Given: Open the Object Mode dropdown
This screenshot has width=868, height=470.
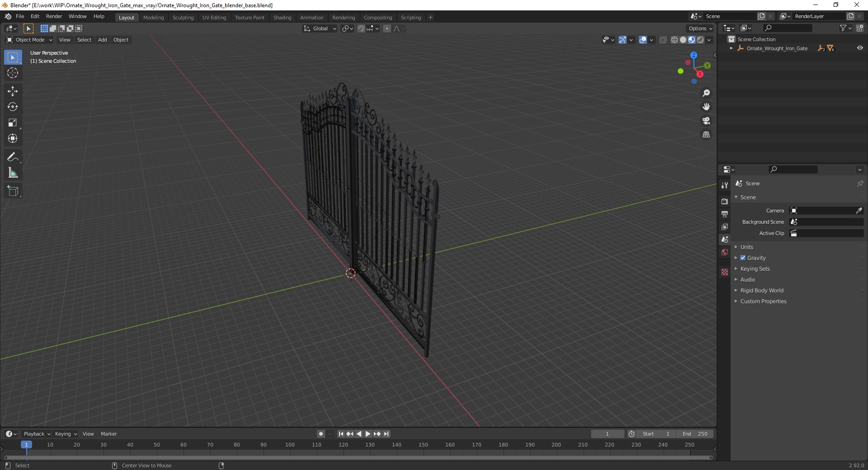Looking at the screenshot, I should (x=29, y=40).
